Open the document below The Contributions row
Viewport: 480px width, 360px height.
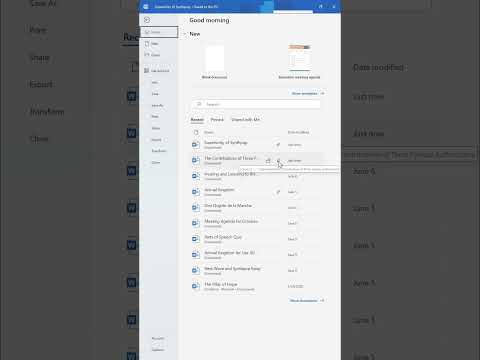(x=257, y=176)
